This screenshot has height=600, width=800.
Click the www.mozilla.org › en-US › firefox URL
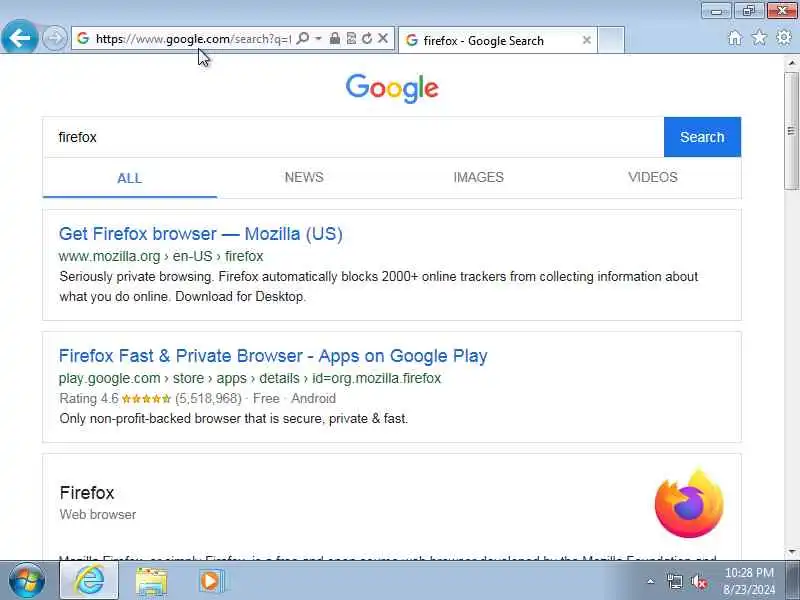click(161, 256)
